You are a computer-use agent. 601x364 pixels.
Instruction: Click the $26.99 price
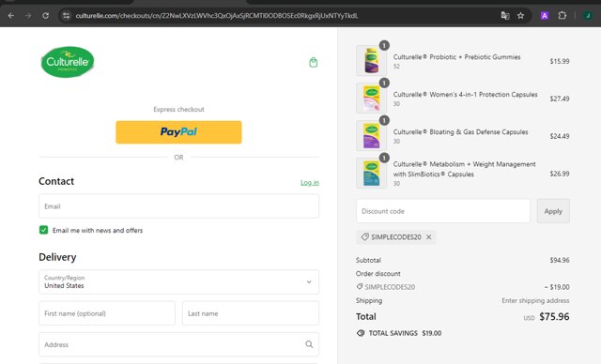click(x=560, y=174)
